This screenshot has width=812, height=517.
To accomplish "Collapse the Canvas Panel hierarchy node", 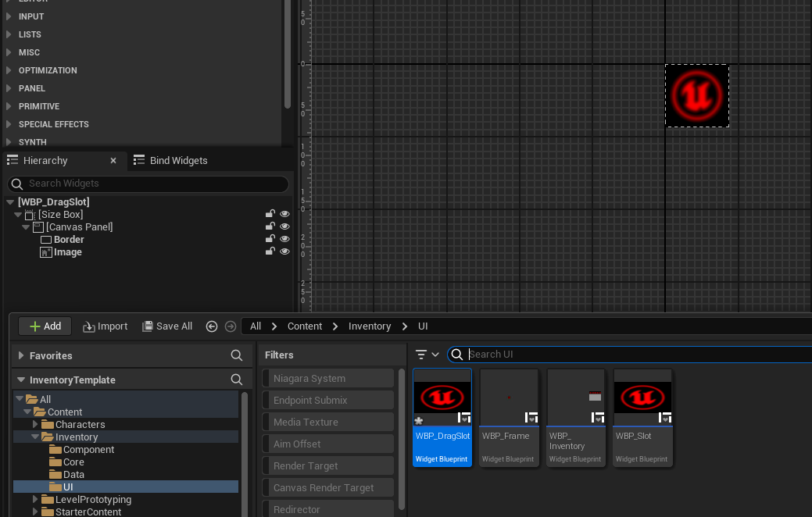I will tap(26, 226).
